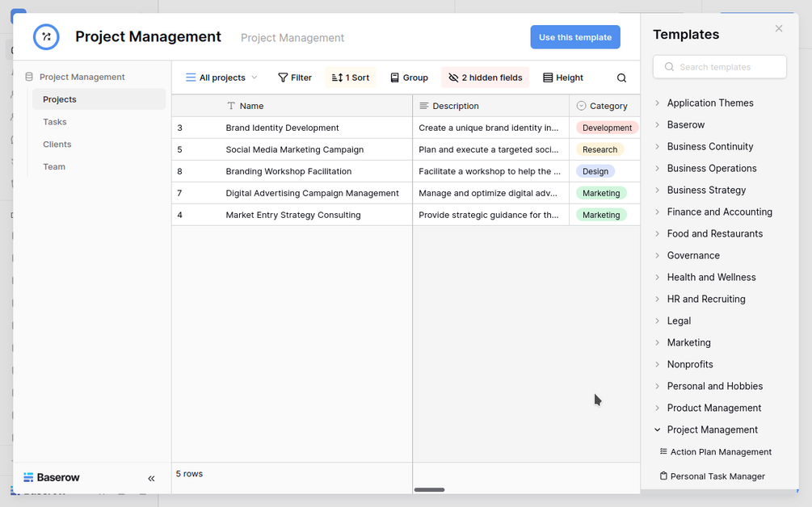The image size is (812, 507).
Task: Open the row Height settings
Action: point(562,78)
